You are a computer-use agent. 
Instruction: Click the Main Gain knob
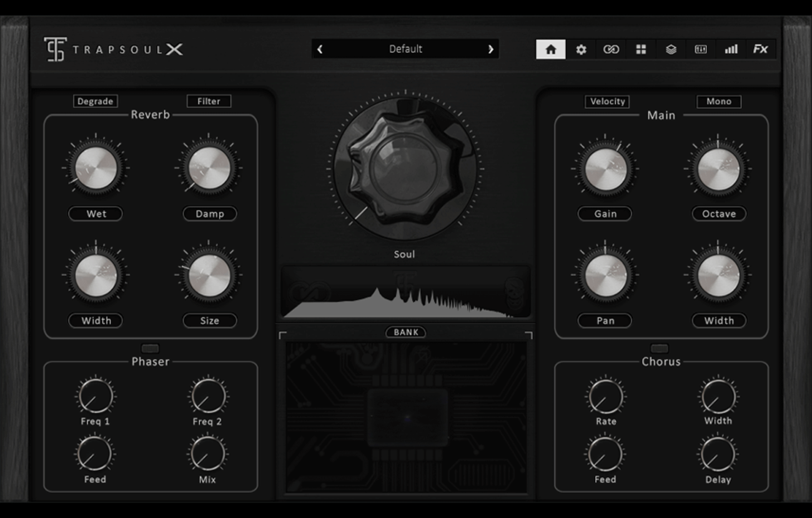tap(605, 169)
